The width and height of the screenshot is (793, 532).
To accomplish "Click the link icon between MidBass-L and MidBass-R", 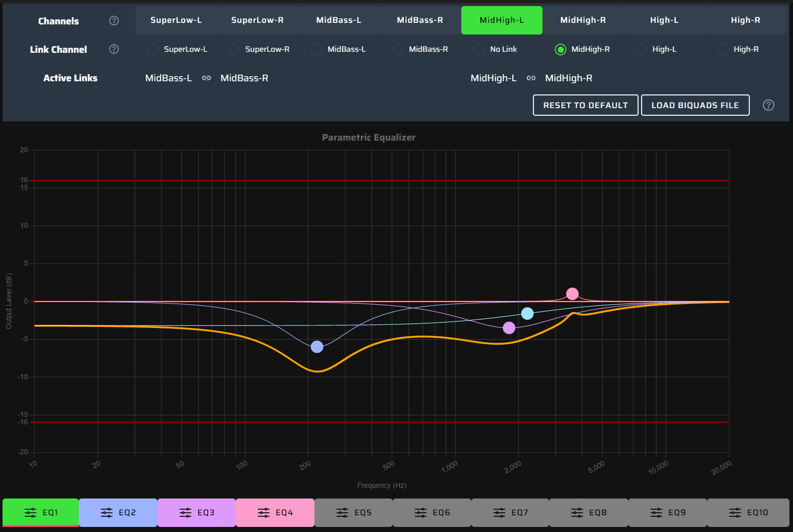I will point(206,78).
